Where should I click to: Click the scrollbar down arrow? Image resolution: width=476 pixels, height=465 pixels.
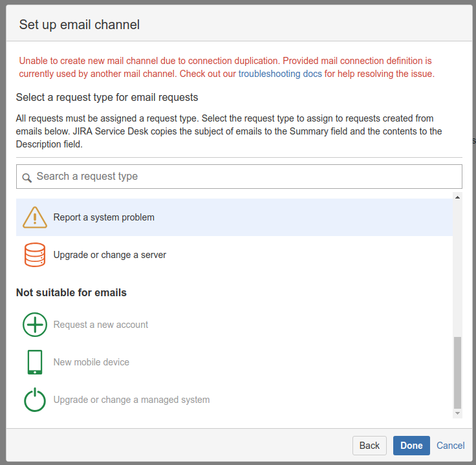click(x=458, y=413)
